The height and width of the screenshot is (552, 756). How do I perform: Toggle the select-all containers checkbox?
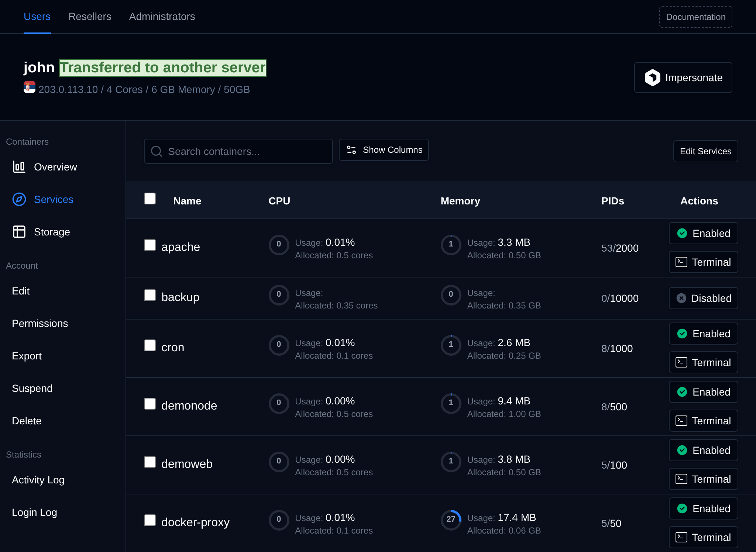click(150, 199)
